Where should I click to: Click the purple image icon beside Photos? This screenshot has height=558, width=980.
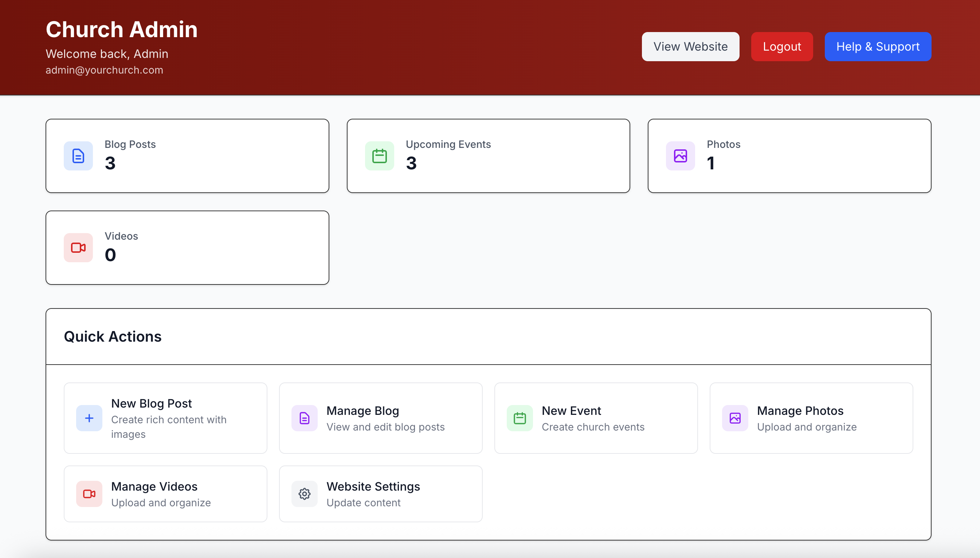click(680, 156)
